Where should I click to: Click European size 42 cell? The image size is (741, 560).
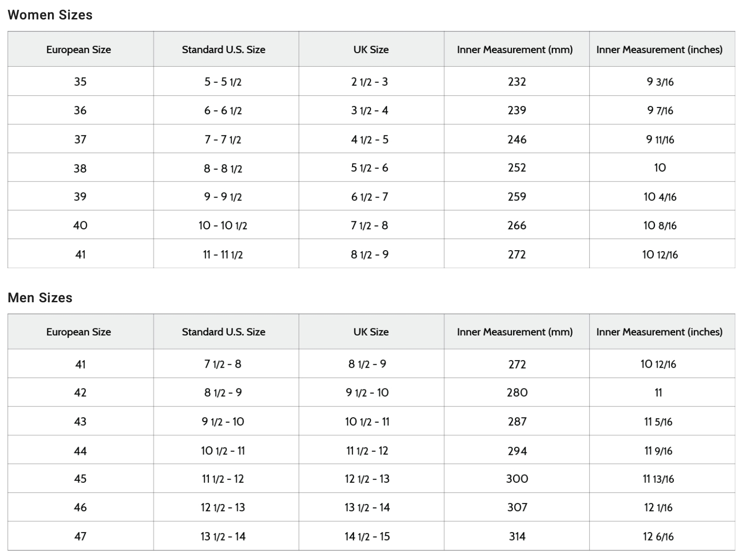pyautogui.click(x=80, y=393)
